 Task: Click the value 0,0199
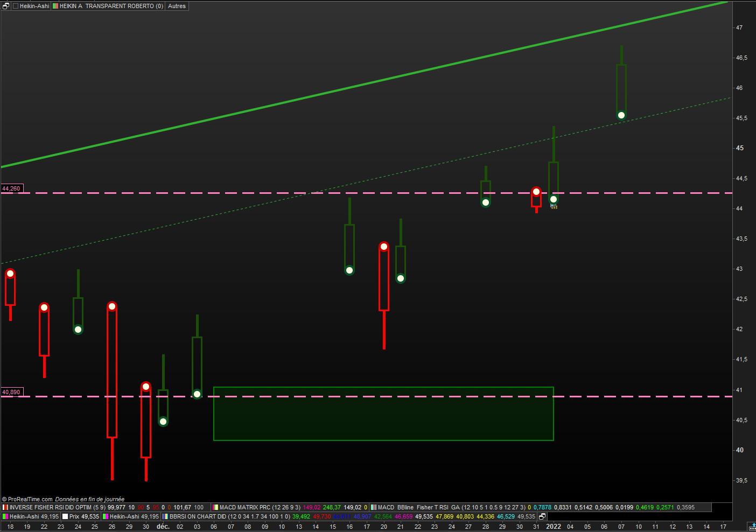(624, 507)
